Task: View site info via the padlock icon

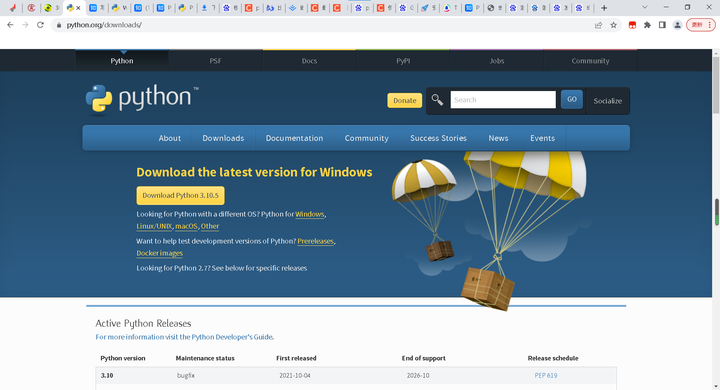Action: (x=58, y=25)
